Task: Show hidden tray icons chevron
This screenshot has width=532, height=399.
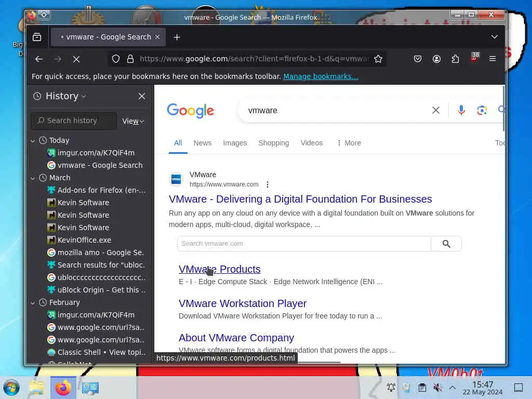Action: pos(453,388)
